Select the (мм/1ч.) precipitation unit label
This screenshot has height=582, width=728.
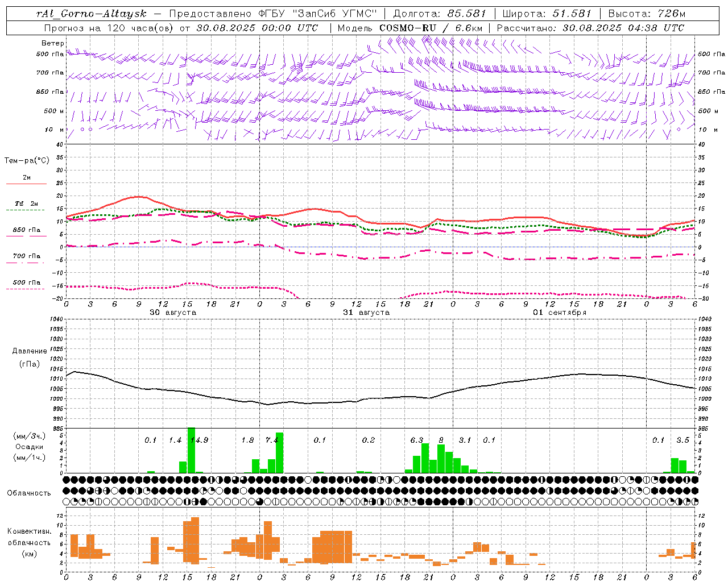tap(30, 458)
